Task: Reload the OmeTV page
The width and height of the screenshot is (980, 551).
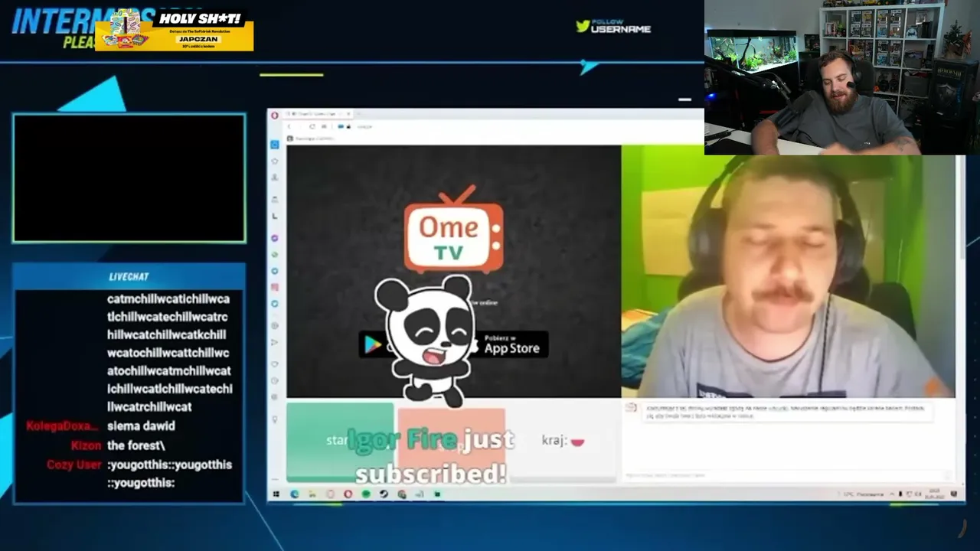Action: (312, 126)
